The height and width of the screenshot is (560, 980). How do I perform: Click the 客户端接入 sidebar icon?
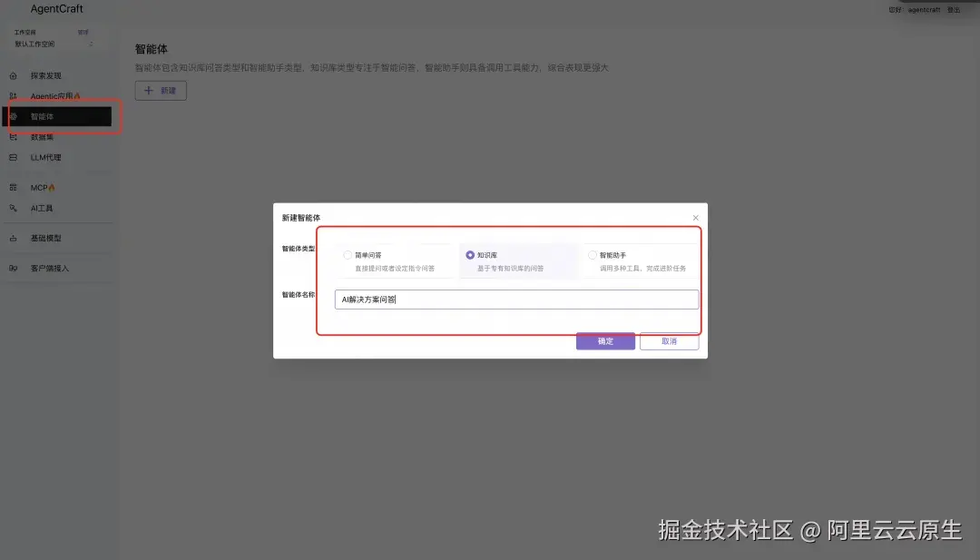pos(11,268)
